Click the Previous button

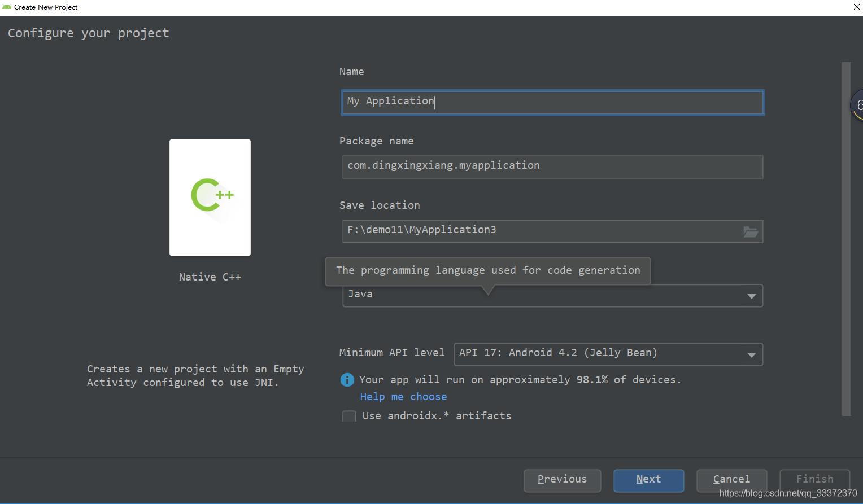click(x=562, y=480)
